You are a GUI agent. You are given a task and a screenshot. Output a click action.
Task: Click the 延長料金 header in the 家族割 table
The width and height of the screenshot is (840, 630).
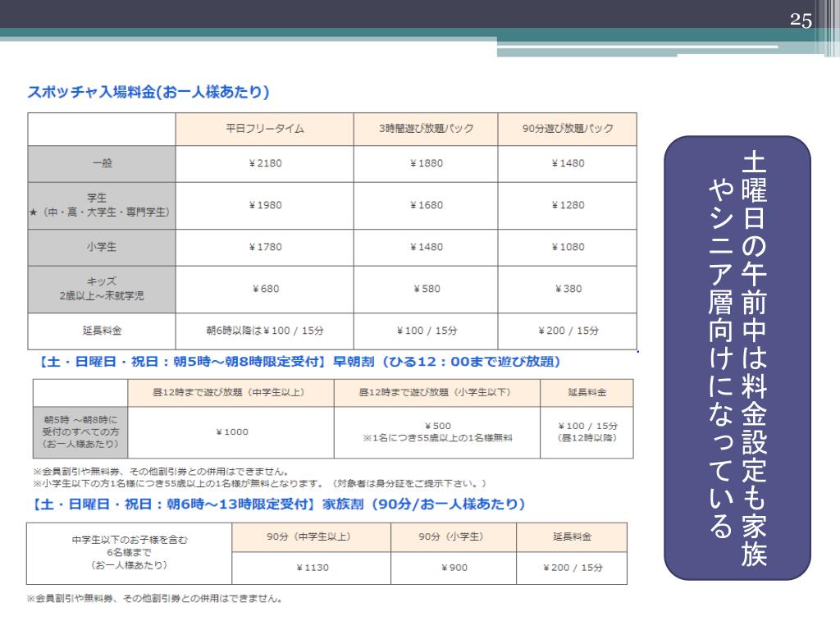tap(572, 537)
